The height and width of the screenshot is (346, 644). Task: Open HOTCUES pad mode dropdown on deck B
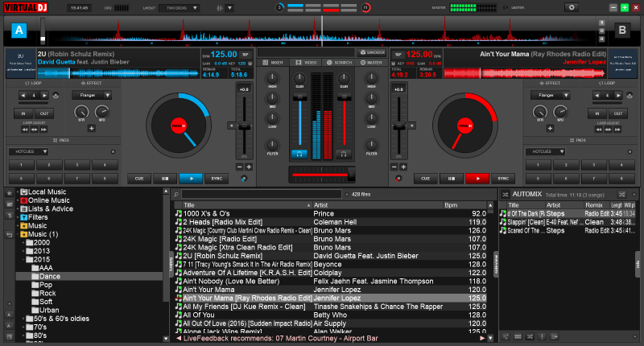pyautogui.click(x=546, y=151)
